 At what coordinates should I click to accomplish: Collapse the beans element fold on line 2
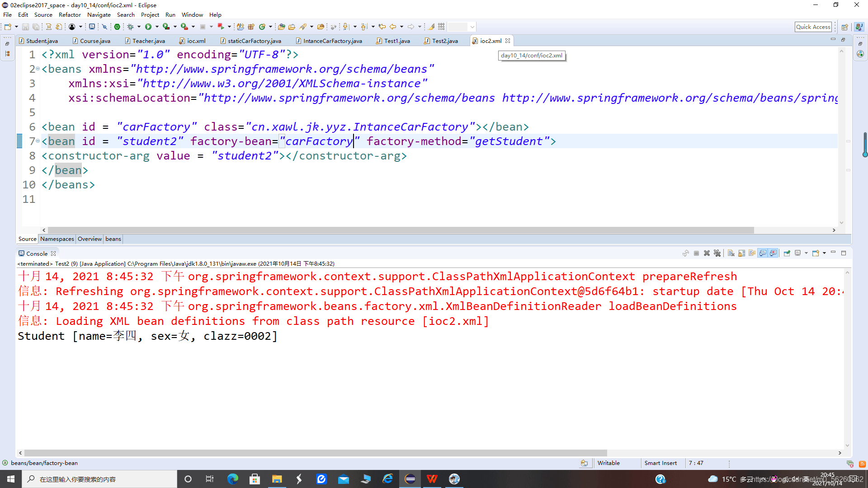pyautogui.click(x=38, y=69)
